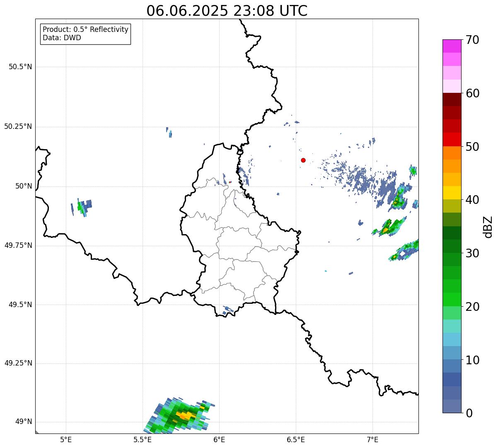Viewport: 498px width, 448px height.
Task: Click the colorbar tick label 40
Action: (473, 200)
